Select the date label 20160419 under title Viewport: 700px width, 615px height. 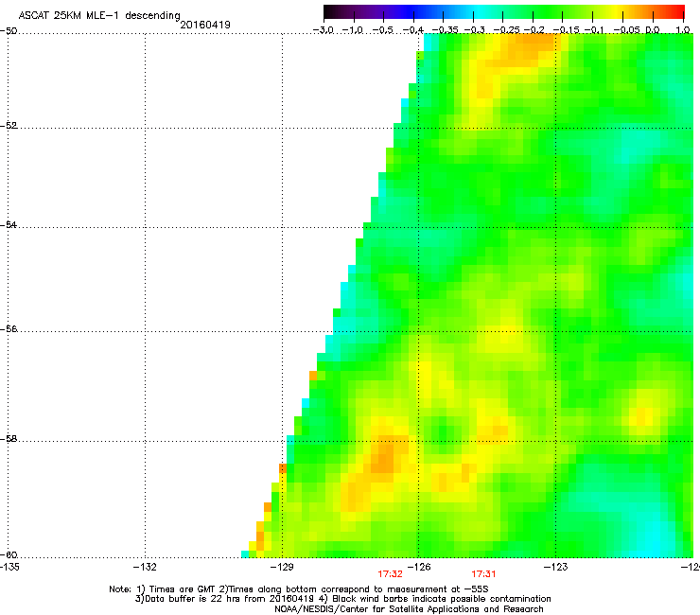coord(205,25)
